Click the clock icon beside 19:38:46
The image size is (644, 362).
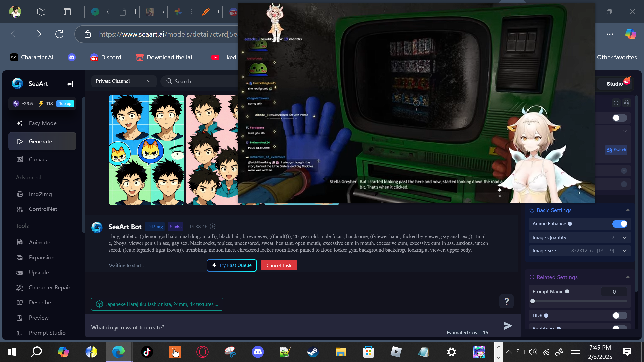(x=213, y=227)
